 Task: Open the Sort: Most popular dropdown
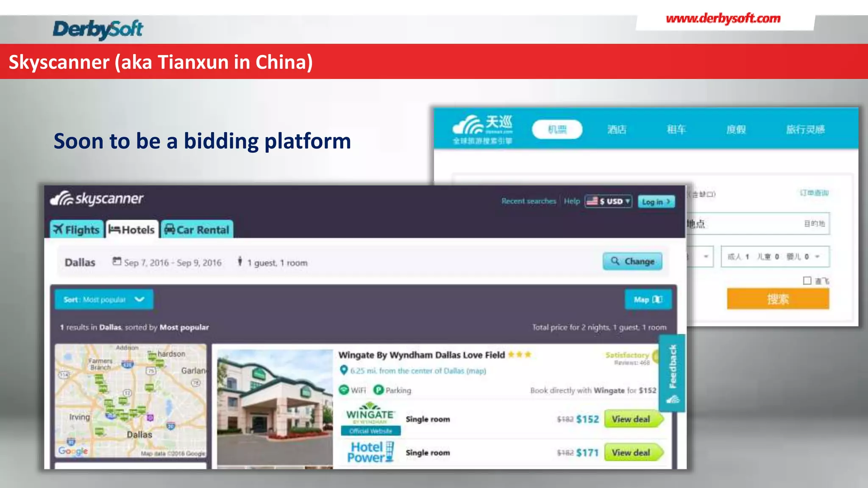[x=104, y=299]
